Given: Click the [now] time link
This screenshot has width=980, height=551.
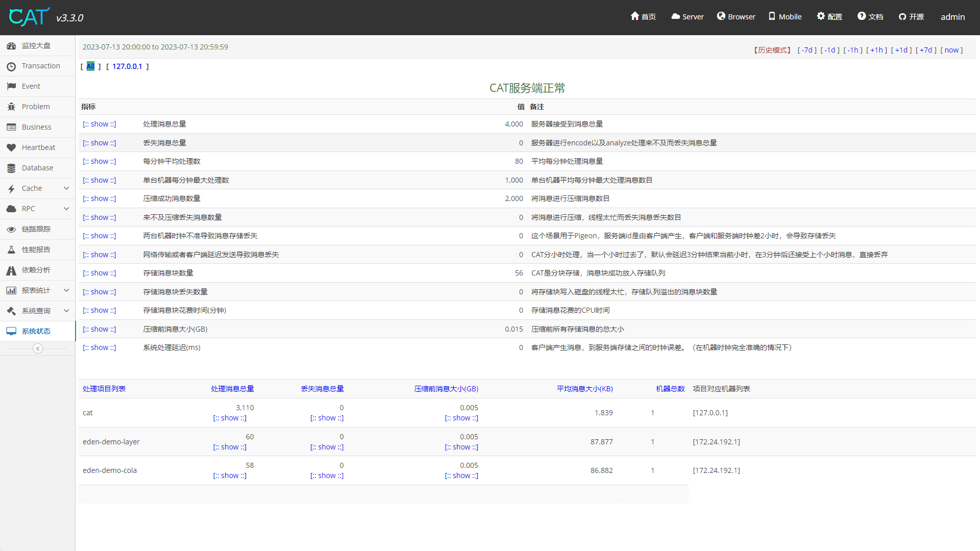Looking at the screenshot, I should pyautogui.click(x=951, y=50).
